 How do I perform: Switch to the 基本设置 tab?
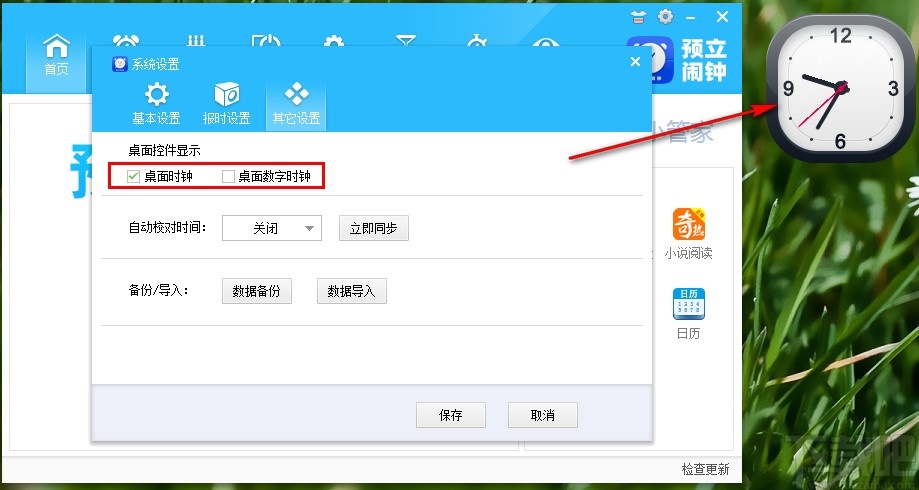pyautogui.click(x=156, y=104)
